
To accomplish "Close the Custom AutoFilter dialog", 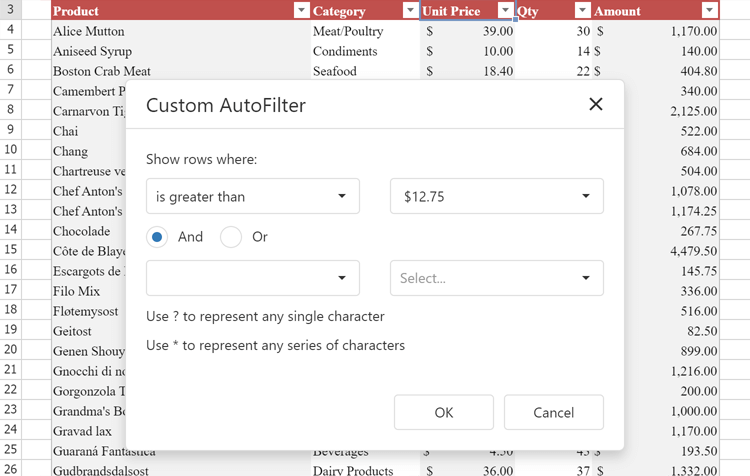I will pyautogui.click(x=596, y=105).
